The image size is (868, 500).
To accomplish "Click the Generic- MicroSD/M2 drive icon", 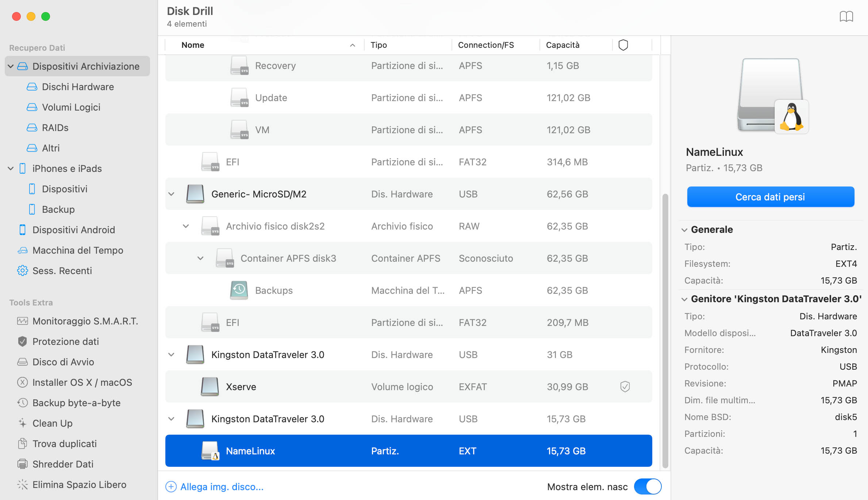I will 195,194.
